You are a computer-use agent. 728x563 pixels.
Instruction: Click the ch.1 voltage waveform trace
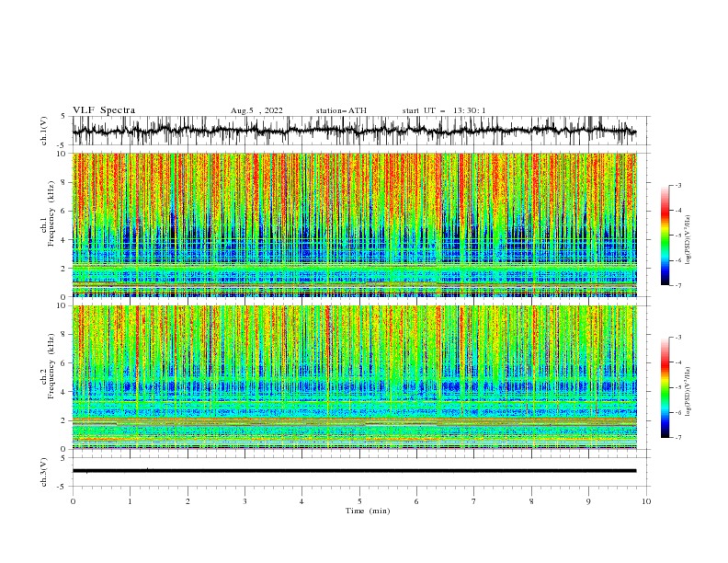354,131
